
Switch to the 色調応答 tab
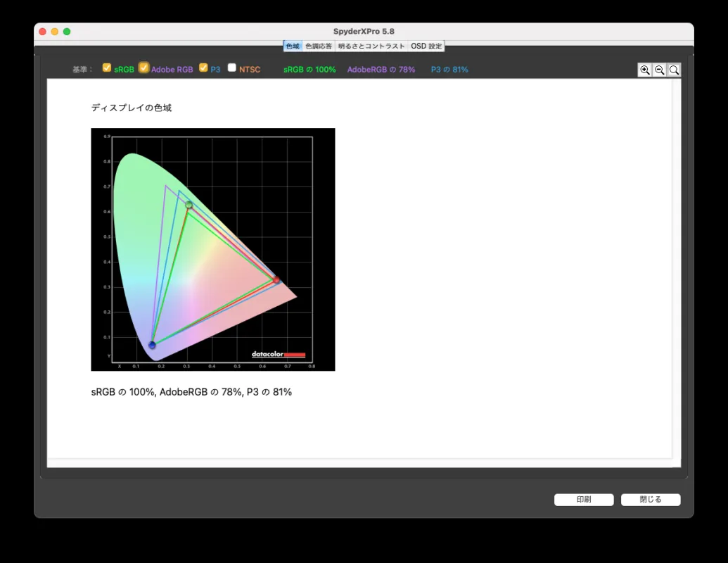319,46
